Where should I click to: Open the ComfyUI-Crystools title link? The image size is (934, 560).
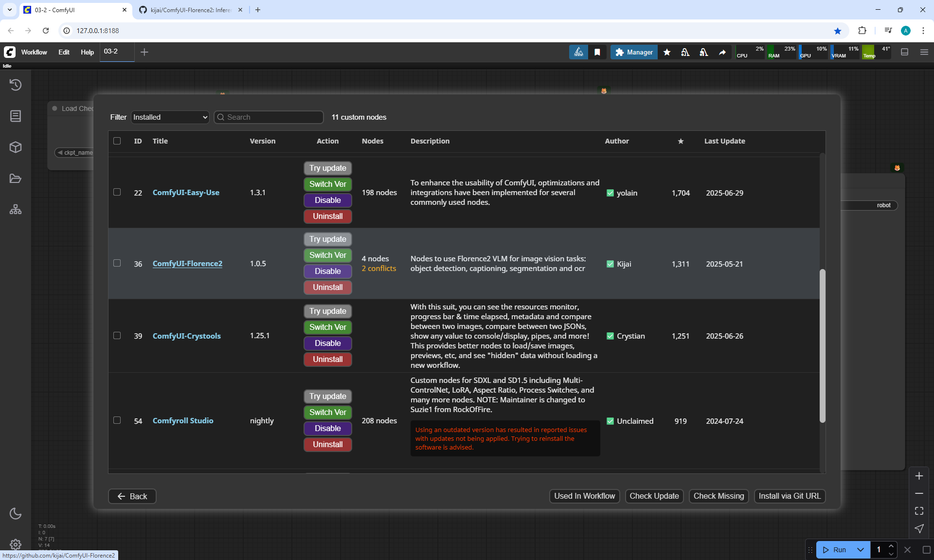186,336
